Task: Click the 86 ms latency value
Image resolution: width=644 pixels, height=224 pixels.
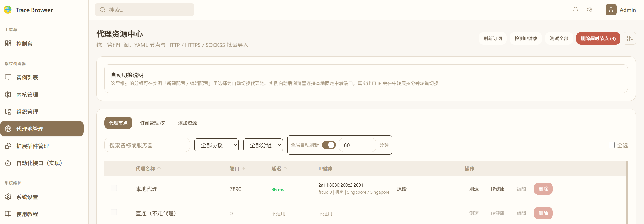Action: coord(278,189)
